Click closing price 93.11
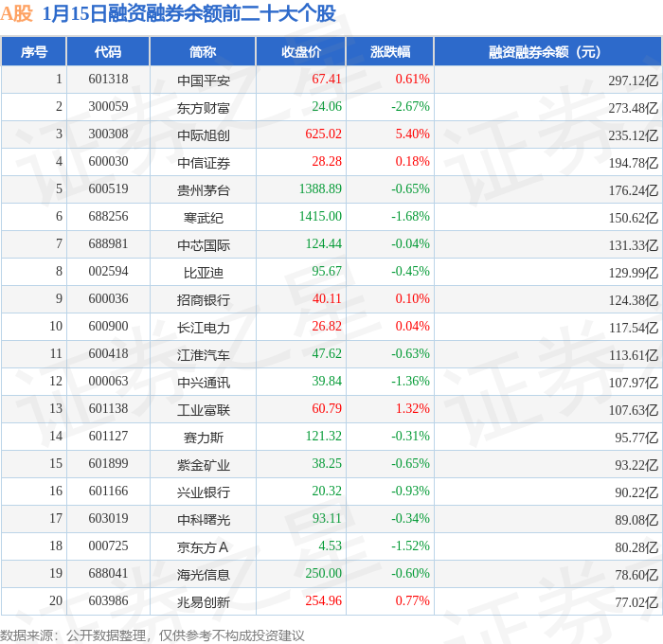 [327, 519]
